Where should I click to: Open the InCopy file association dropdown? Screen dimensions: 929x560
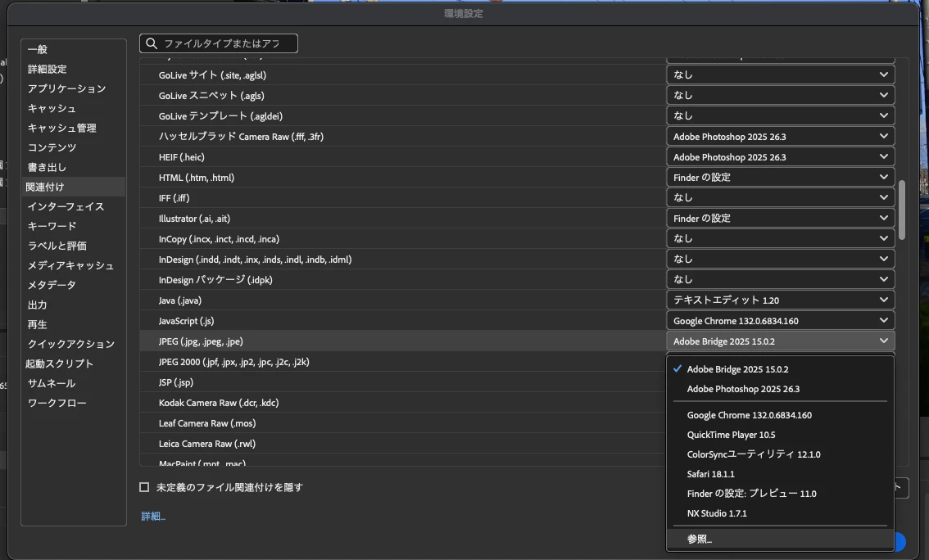[x=780, y=238]
